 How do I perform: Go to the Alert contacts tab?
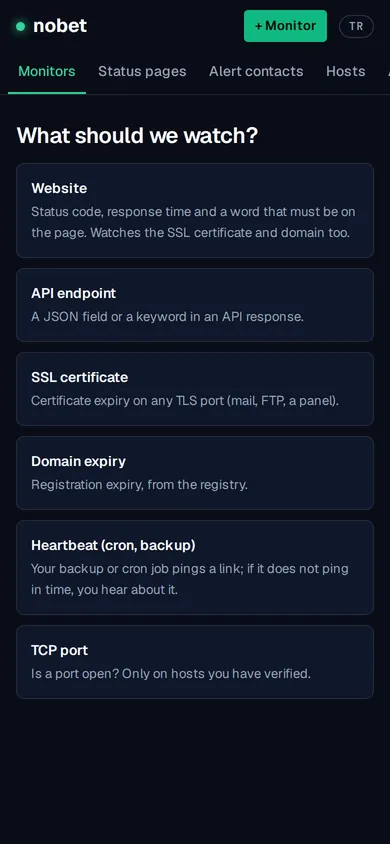[256, 72]
